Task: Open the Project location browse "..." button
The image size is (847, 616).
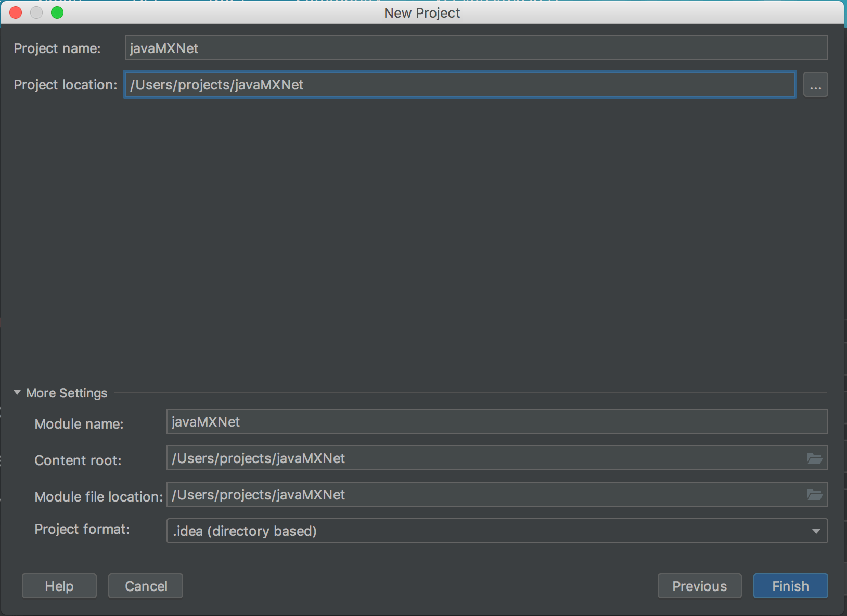Action: pyautogui.click(x=815, y=84)
